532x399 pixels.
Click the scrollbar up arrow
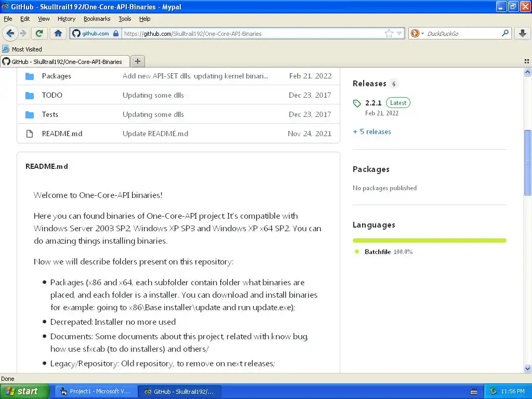pos(527,72)
